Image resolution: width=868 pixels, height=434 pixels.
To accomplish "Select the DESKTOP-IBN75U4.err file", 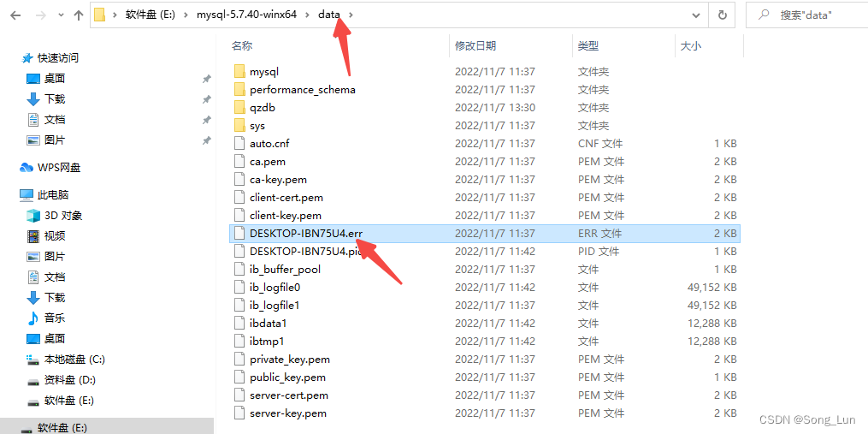I will tap(484, 234).
